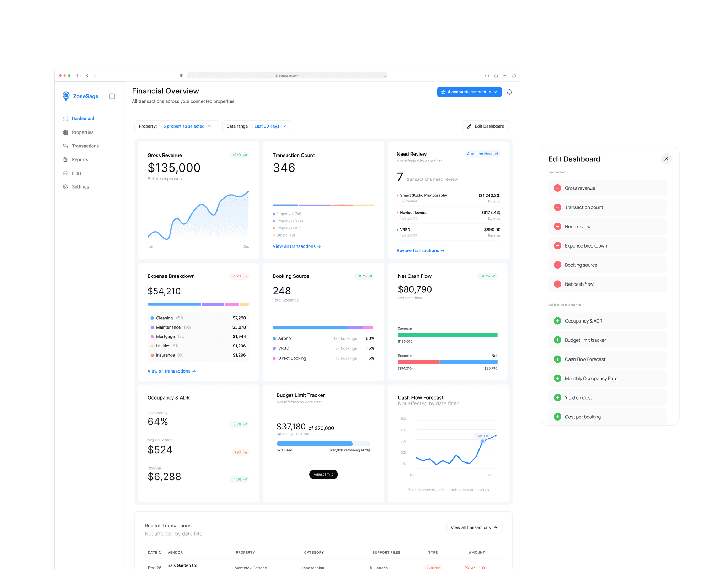Remove Booking source chart
Image resolution: width=728 pixels, height=569 pixels.
click(557, 265)
